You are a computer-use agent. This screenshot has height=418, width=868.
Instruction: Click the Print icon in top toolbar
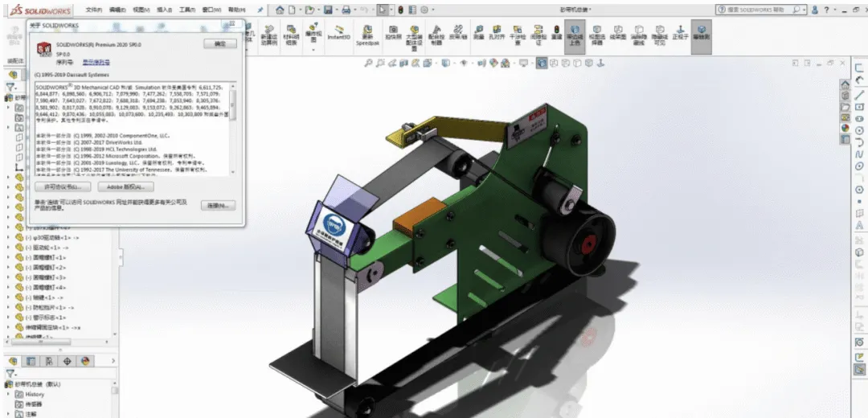[346, 10]
